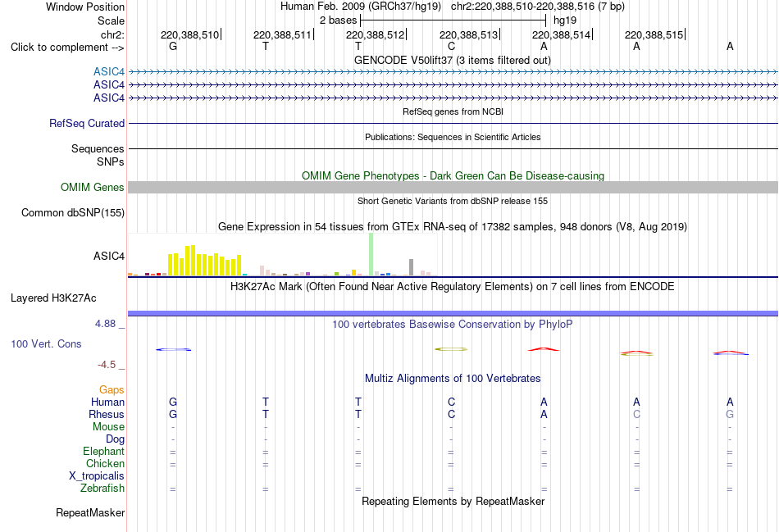Viewport: 779px width, 532px height.
Task: Click the third ASIC4 transcript label
Action: [x=109, y=98]
